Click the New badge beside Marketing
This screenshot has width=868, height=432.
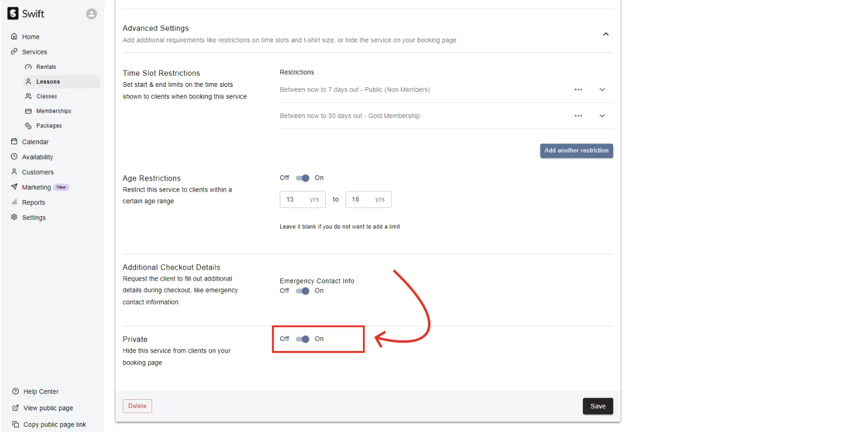pyautogui.click(x=61, y=187)
